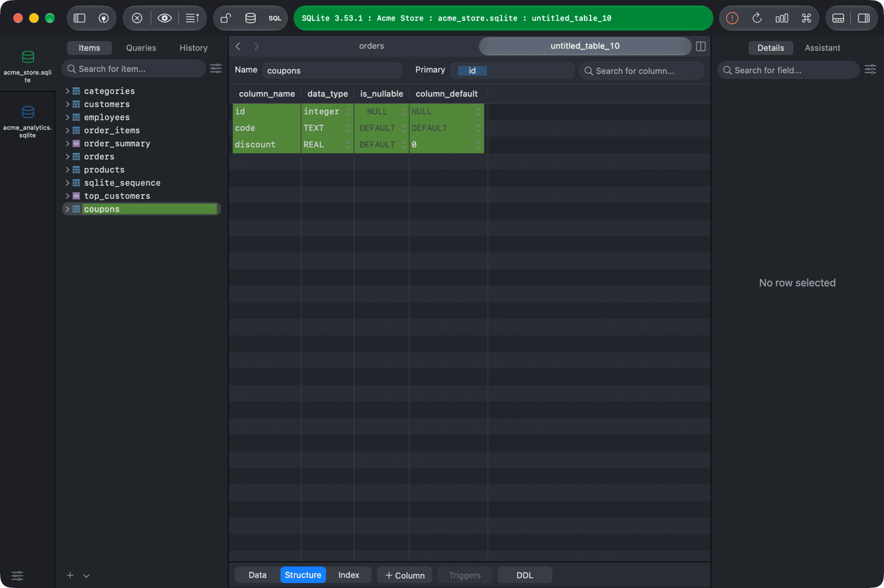Select the untitled_table_10 tab
Viewport: 884px width, 588px height.
click(x=585, y=46)
